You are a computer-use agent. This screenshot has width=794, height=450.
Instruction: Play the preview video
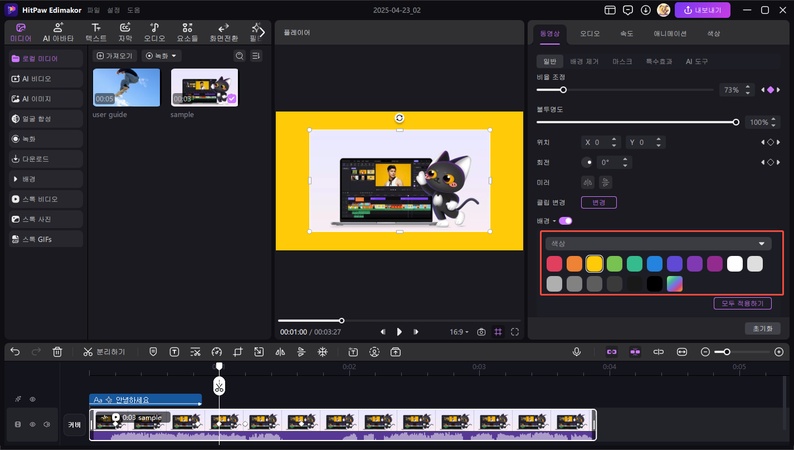[x=399, y=332]
